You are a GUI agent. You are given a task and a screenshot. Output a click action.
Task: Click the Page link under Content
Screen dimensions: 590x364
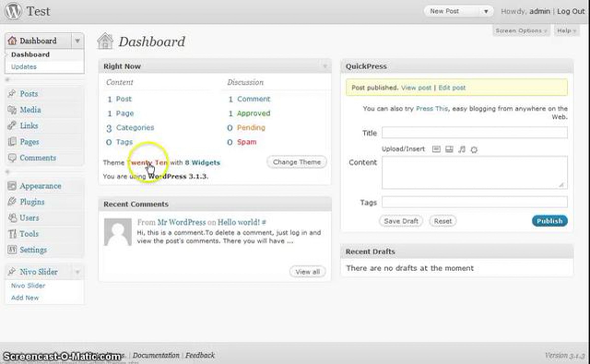125,113
